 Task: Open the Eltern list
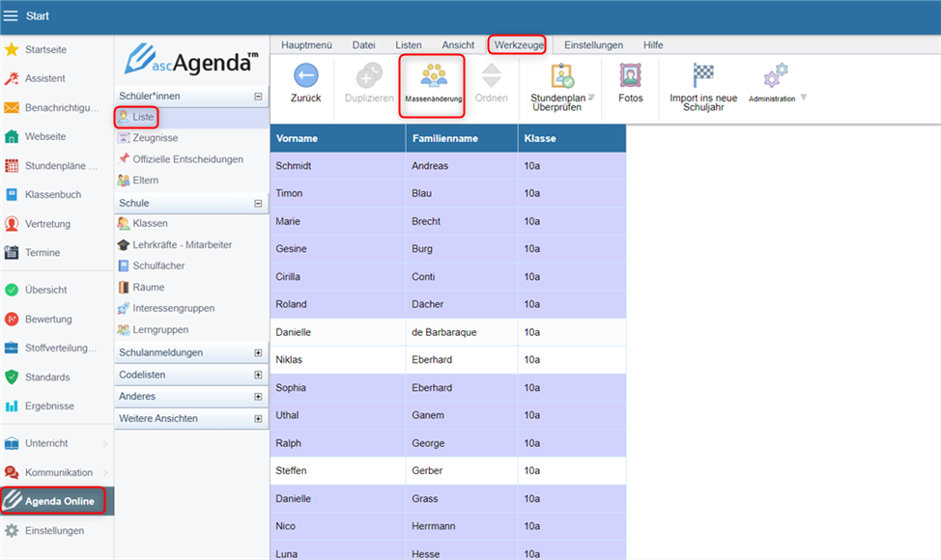[146, 181]
